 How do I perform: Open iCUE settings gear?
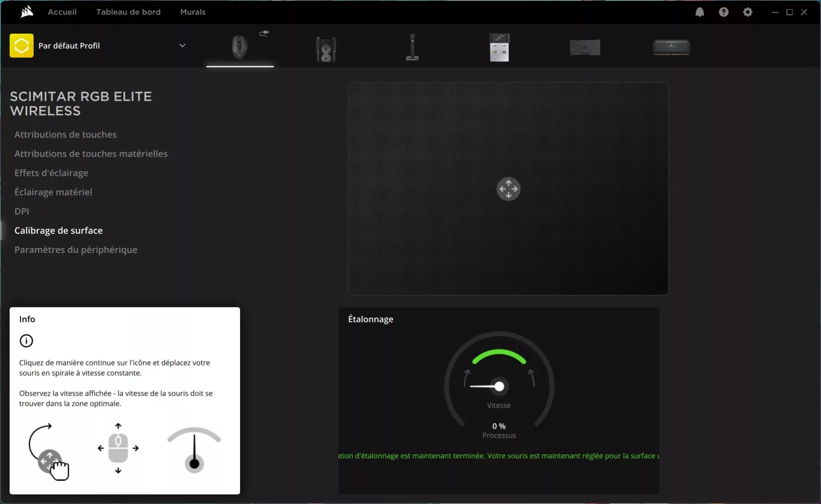[748, 12]
